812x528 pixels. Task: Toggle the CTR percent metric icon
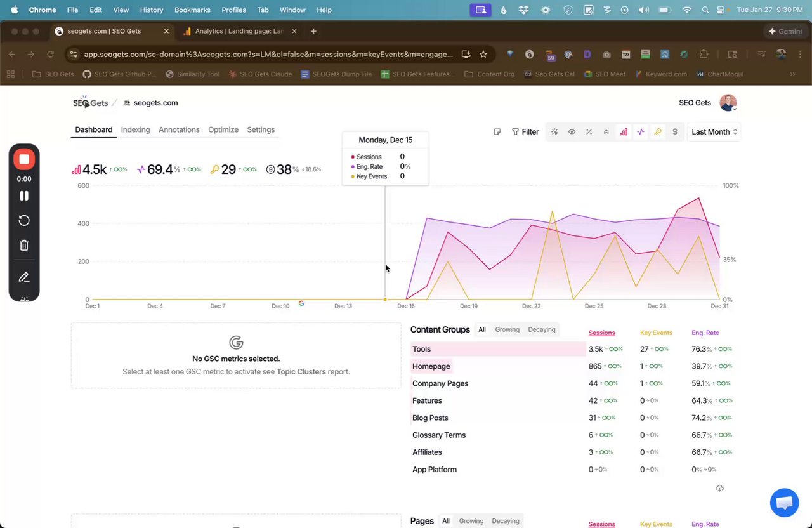[x=589, y=132]
